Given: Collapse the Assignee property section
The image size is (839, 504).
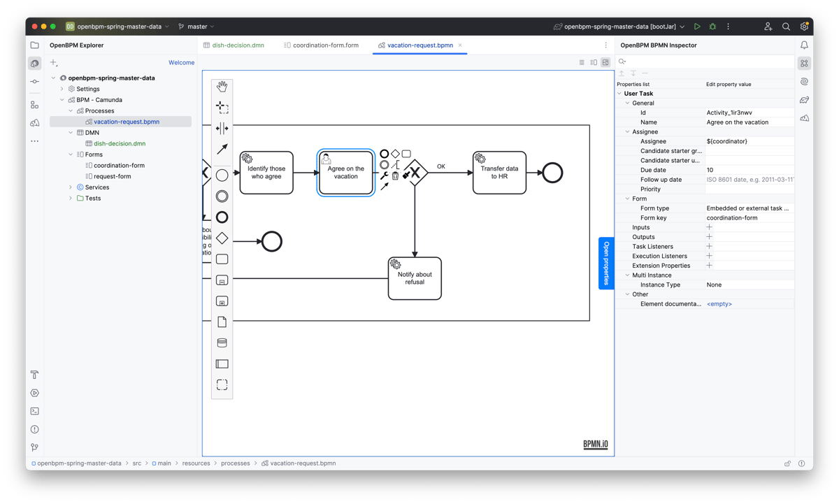Looking at the screenshot, I should 627,131.
